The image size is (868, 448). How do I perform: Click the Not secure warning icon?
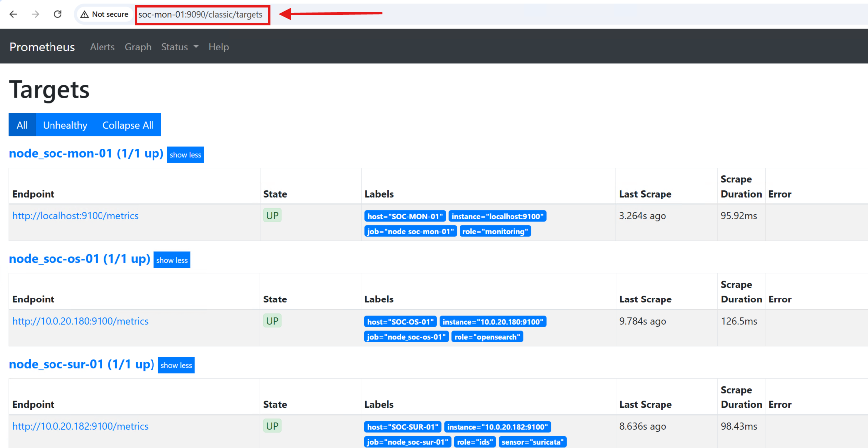pos(85,14)
